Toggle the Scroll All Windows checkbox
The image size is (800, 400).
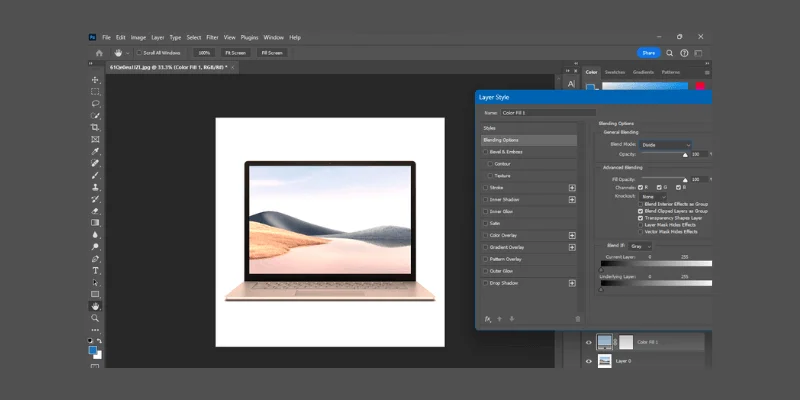(x=139, y=53)
